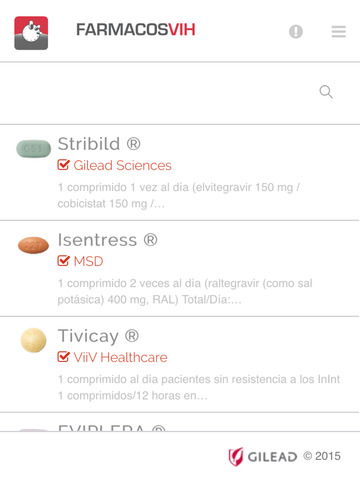This screenshot has width=360, height=480.
Task: Click the Gilead Sciences manufacturer label
Action: point(122,165)
